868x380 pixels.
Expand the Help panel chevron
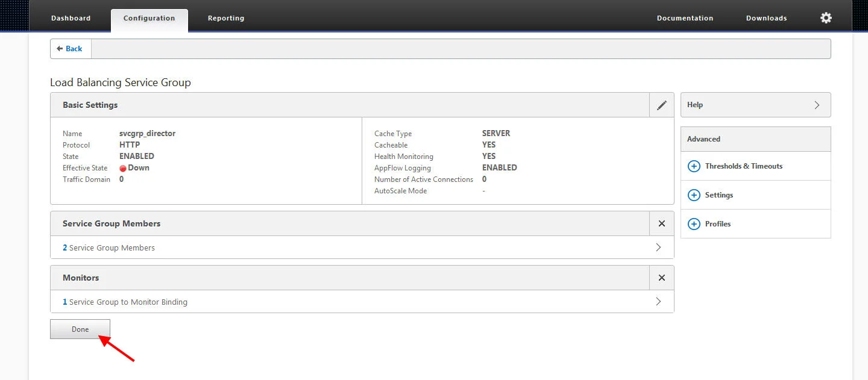click(x=817, y=105)
